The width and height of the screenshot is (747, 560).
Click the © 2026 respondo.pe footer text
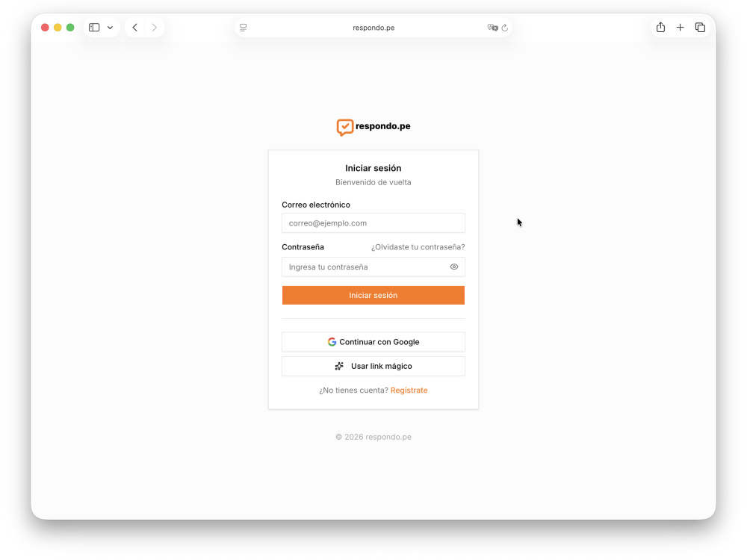pos(373,437)
